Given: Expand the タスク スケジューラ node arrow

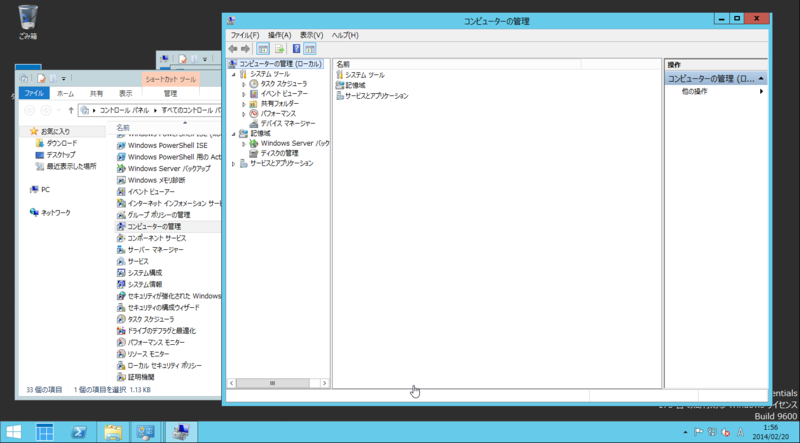Looking at the screenshot, I should point(244,84).
